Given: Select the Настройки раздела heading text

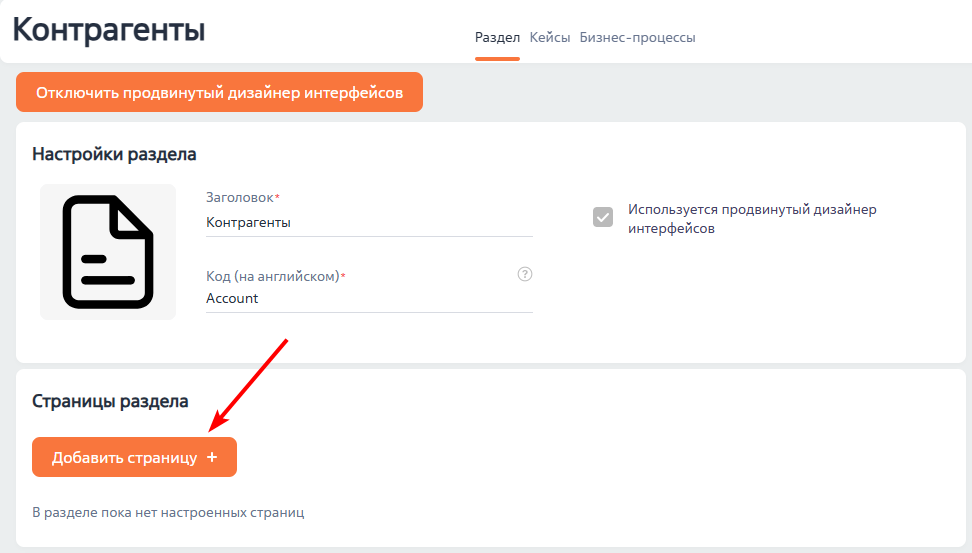Looking at the screenshot, I should click(x=114, y=154).
